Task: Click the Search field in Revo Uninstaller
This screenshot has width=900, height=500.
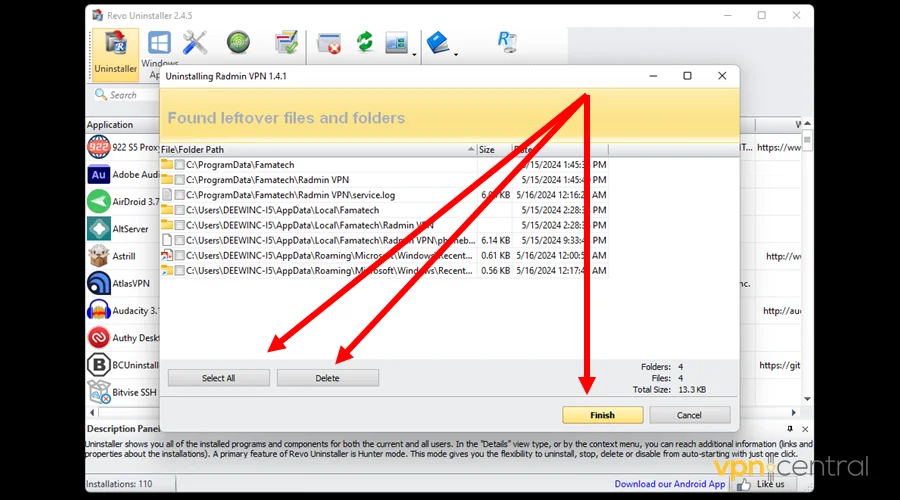Action: point(126,95)
